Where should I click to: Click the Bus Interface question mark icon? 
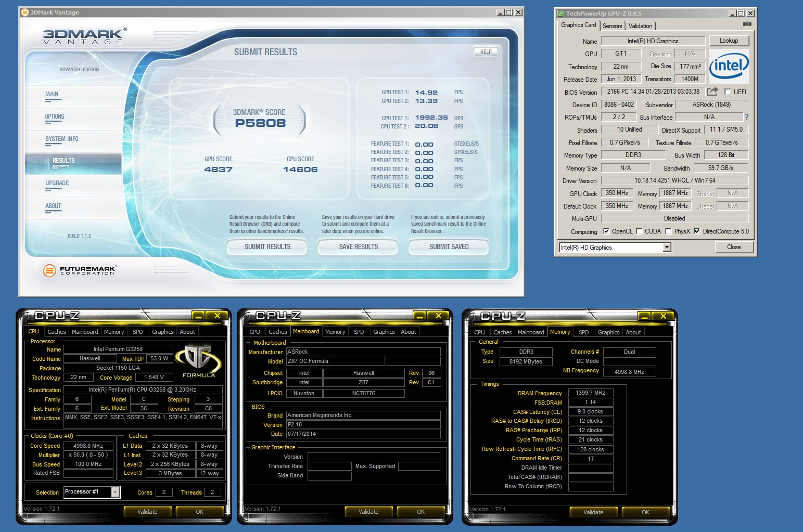click(x=747, y=117)
